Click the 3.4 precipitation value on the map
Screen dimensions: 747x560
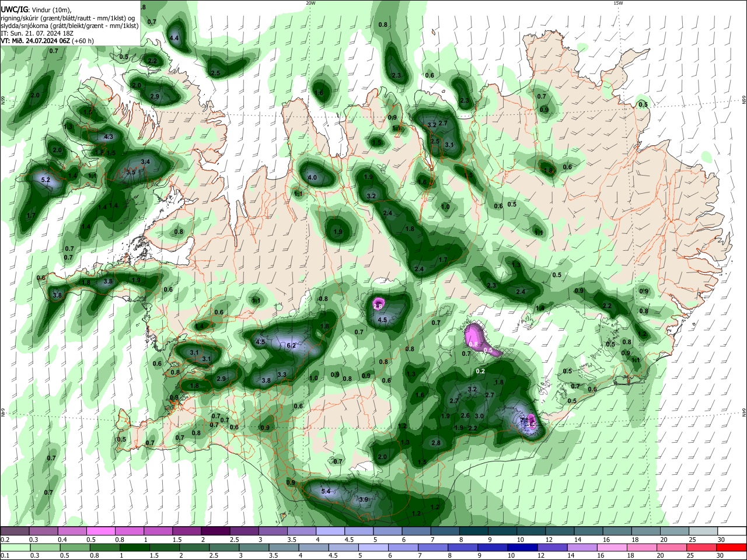(x=145, y=162)
